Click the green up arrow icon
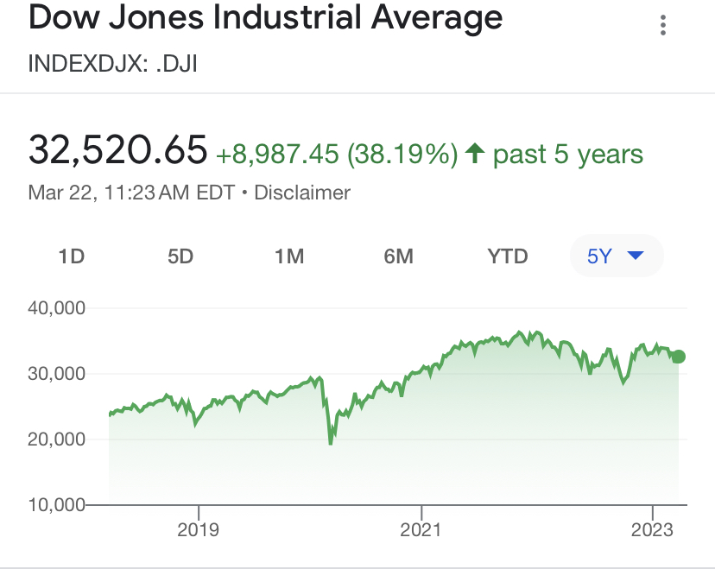Image resolution: width=715 pixels, height=588 pixels. pyautogui.click(x=474, y=155)
